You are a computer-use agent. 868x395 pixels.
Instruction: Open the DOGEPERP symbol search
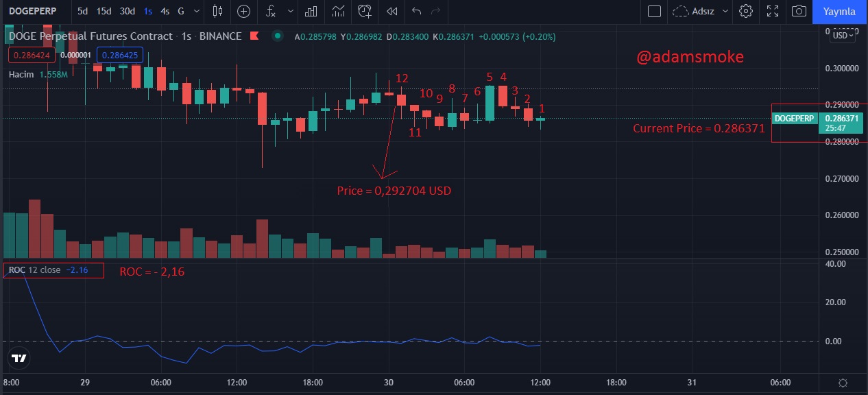pos(34,11)
